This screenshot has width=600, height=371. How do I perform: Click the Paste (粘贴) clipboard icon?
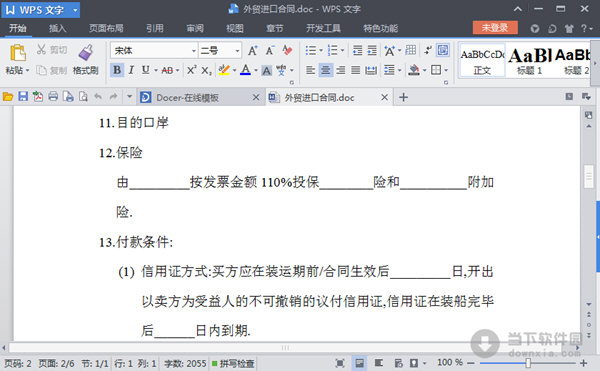pyautogui.click(x=18, y=53)
